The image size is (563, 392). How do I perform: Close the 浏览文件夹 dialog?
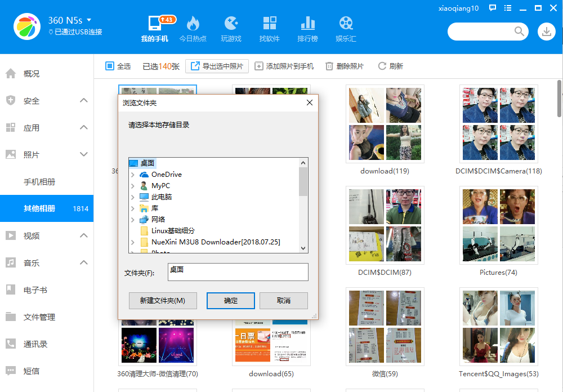tap(310, 103)
